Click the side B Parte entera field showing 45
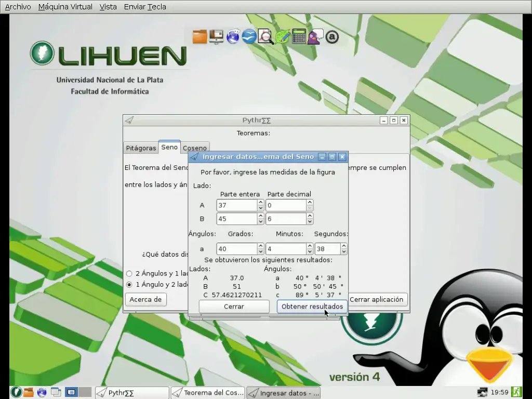 click(x=237, y=219)
